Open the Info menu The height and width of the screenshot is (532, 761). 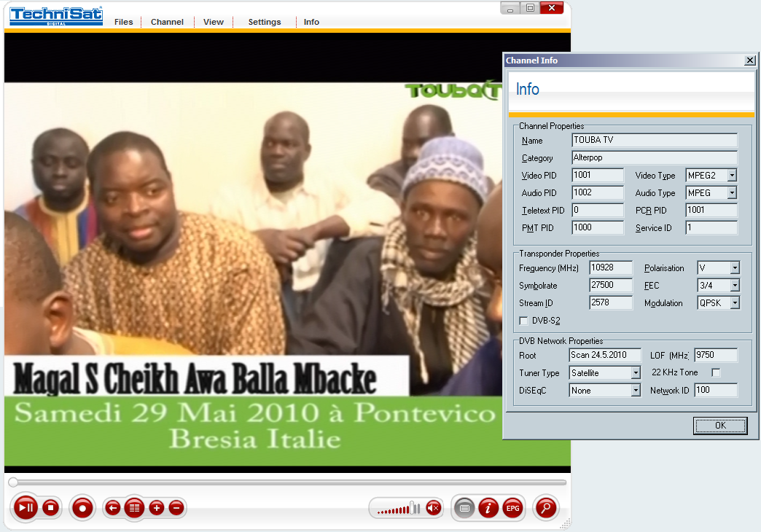pyautogui.click(x=311, y=22)
